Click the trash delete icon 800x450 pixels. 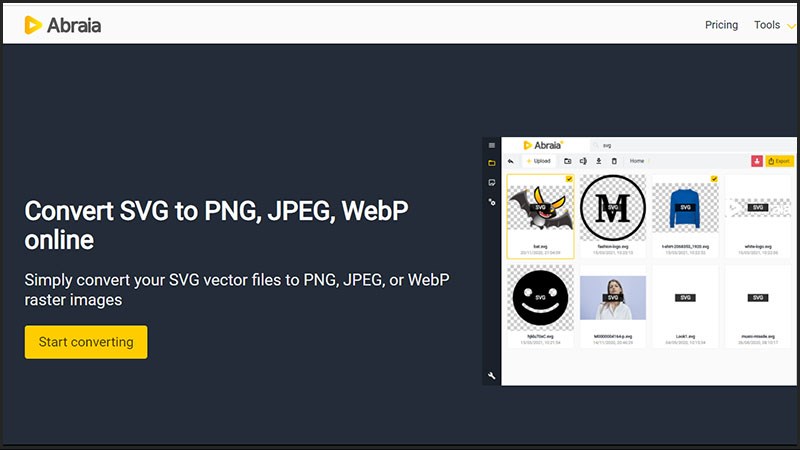coord(614,161)
